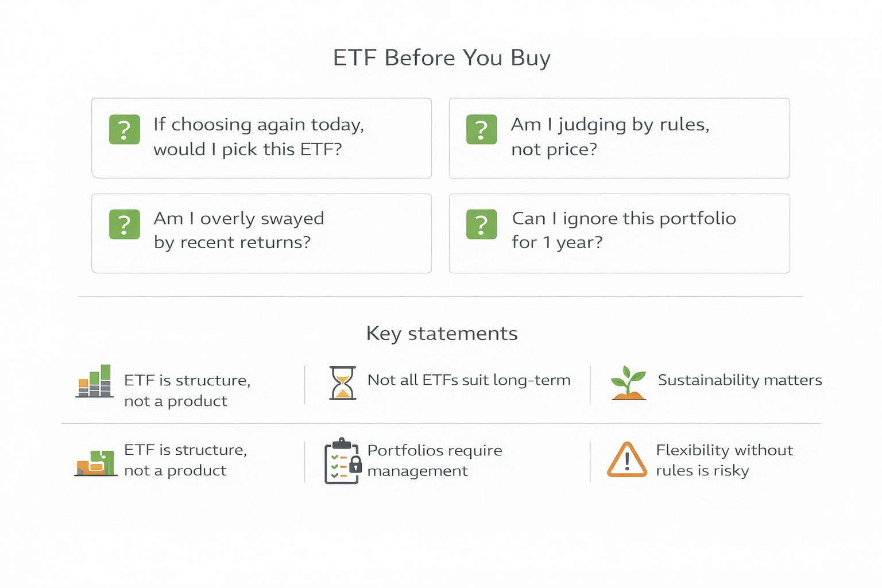Image resolution: width=882 pixels, height=588 pixels.
Task: Click the "Sustainability matters" statement
Action: pos(740,380)
